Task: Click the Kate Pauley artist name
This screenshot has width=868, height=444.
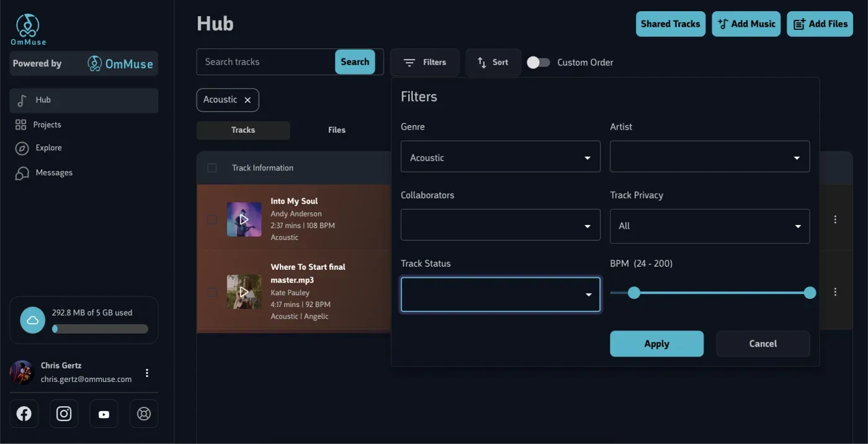Action: [x=290, y=293]
